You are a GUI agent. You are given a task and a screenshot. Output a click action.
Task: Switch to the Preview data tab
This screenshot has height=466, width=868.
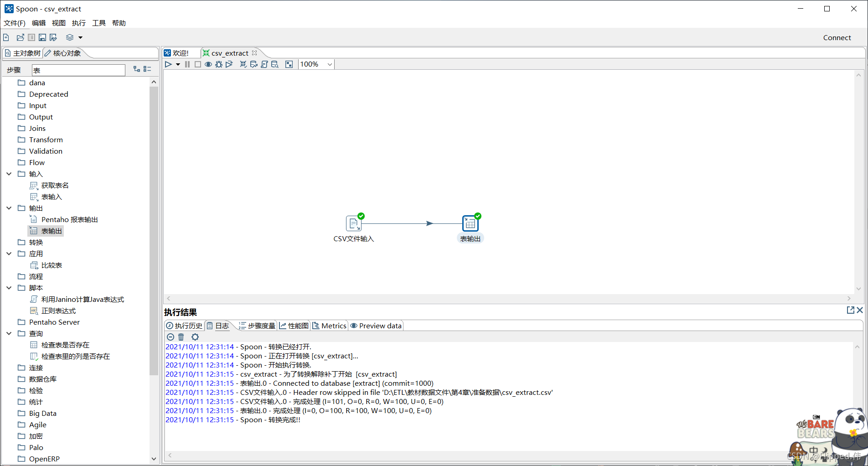(376, 326)
